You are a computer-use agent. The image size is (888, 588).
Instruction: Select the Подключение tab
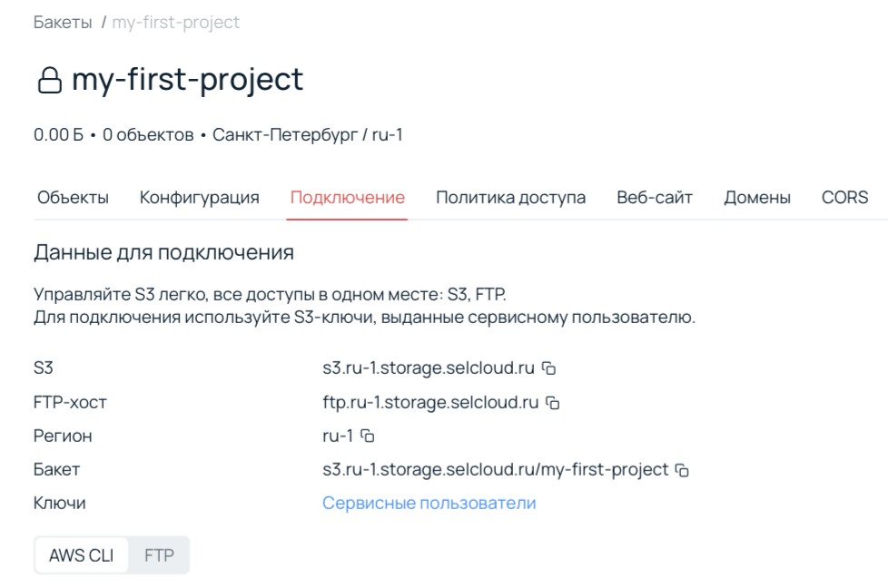pyautogui.click(x=347, y=198)
